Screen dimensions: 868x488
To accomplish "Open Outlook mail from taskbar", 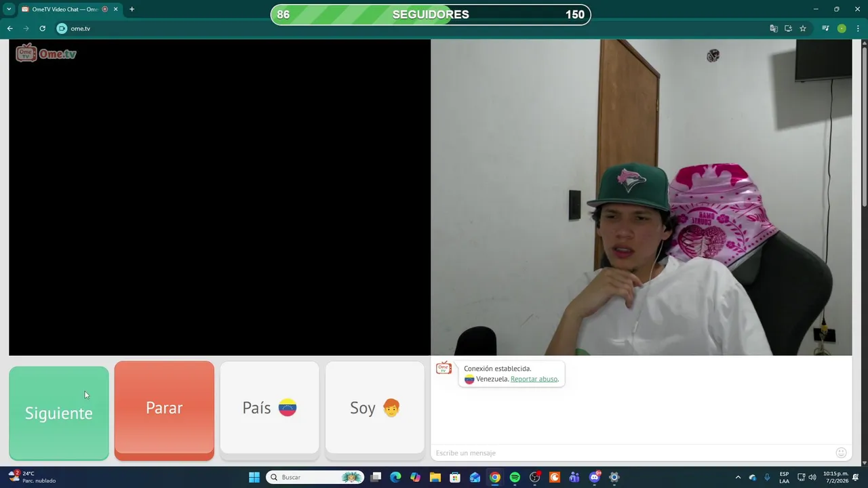I will click(x=475, y=477).
